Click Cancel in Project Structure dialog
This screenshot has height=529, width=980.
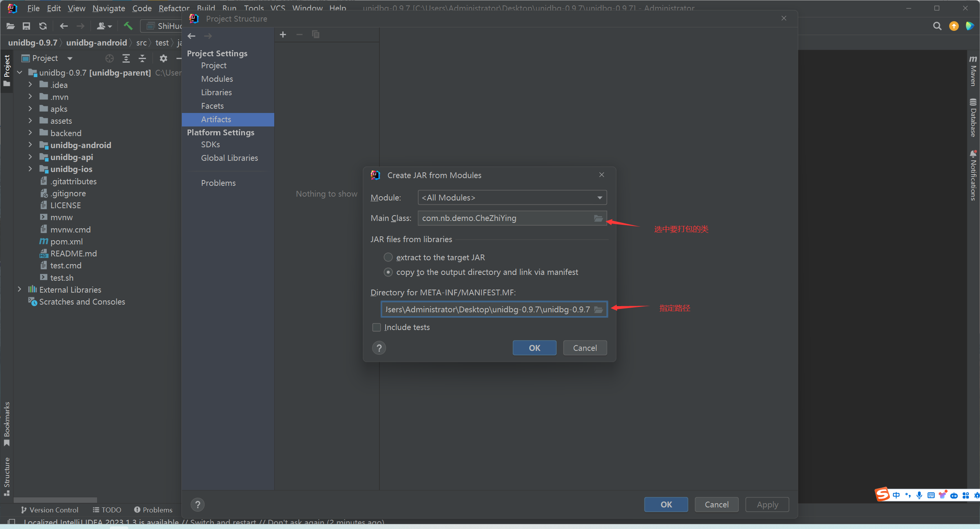(717, 505)
